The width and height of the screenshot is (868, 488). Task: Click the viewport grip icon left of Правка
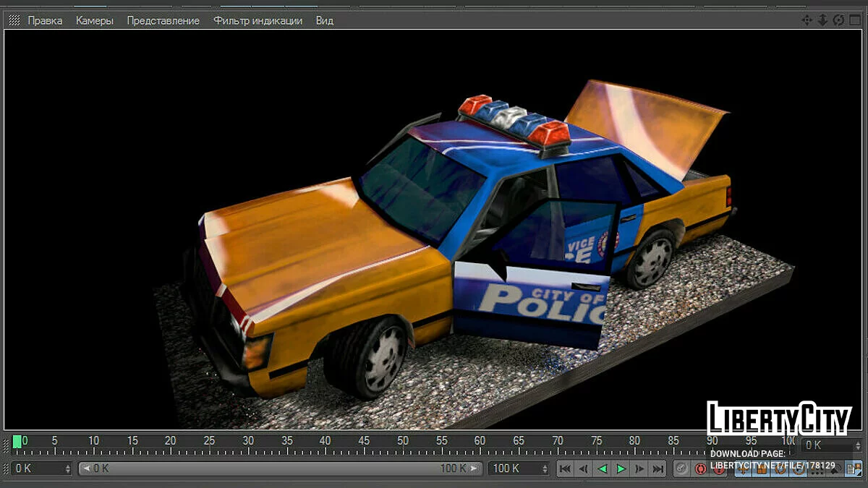pyautogui.click(x=14, y=20)
